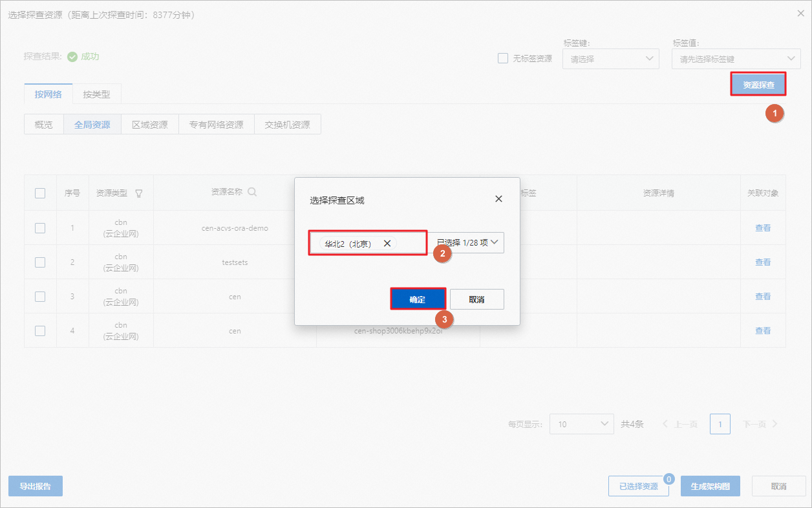Close the 选择探查资源 window
This screenshot has width=812, height=508.
click(x=801, y=13)
